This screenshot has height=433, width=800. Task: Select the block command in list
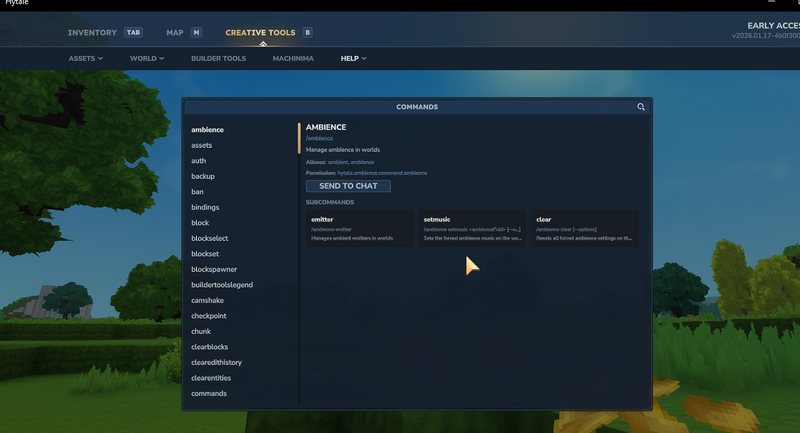click(200, 223)
